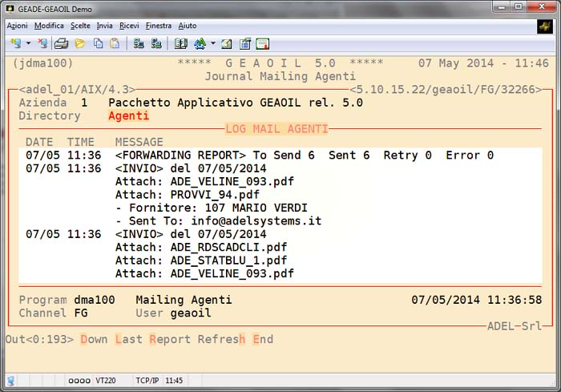Image resolution: width=561 pixels, height=392 pixels.
Task: Select the Refresh command in terminal
Action: point(222,339)
